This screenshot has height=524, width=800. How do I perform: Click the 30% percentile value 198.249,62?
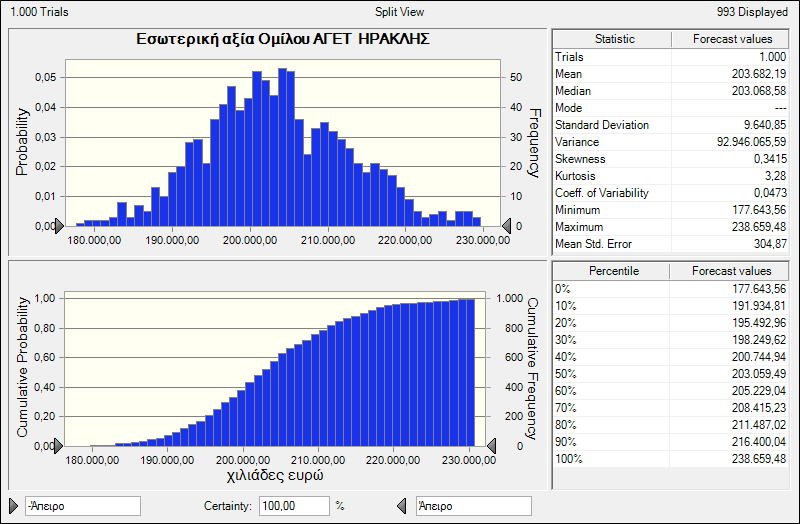pos(759,340)
